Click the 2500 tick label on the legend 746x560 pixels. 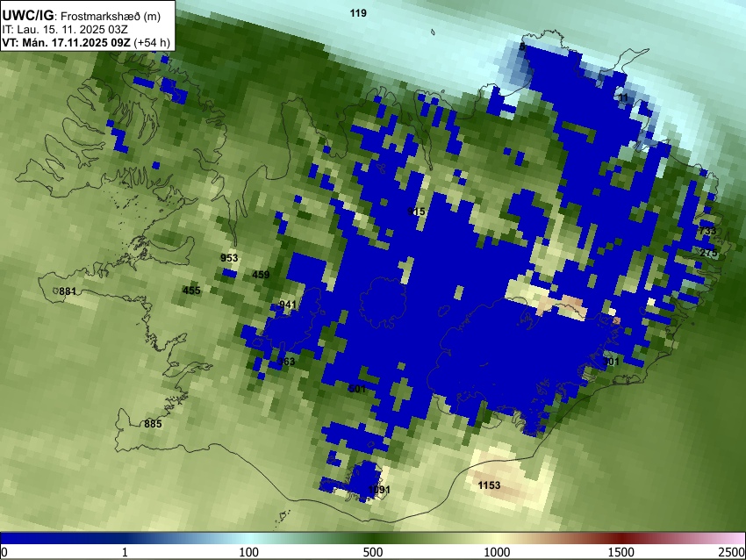(732, 552)
